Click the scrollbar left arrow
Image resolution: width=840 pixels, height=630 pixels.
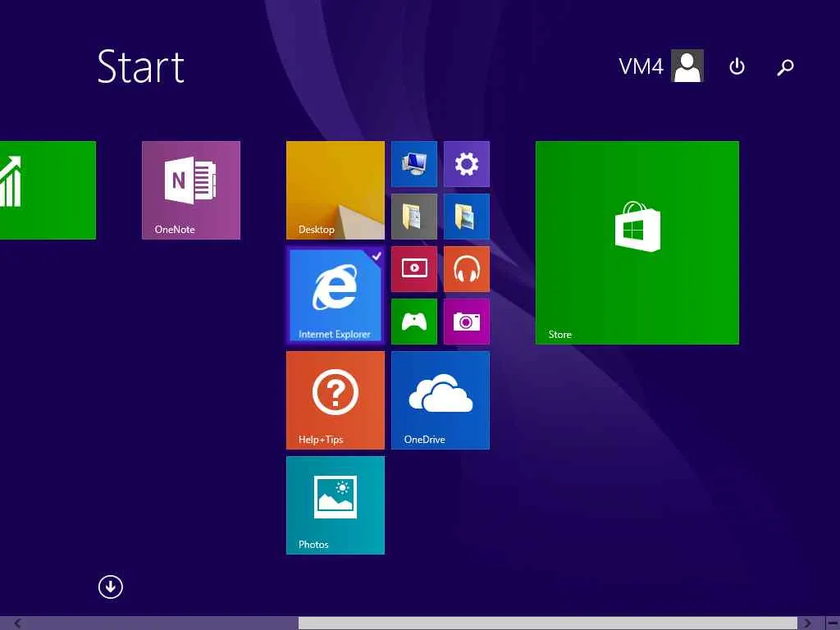coord(18,623)
